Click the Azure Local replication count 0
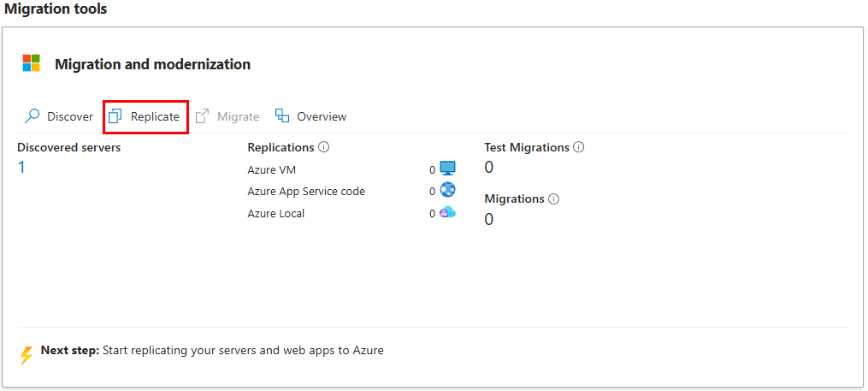 coord(433,213)
